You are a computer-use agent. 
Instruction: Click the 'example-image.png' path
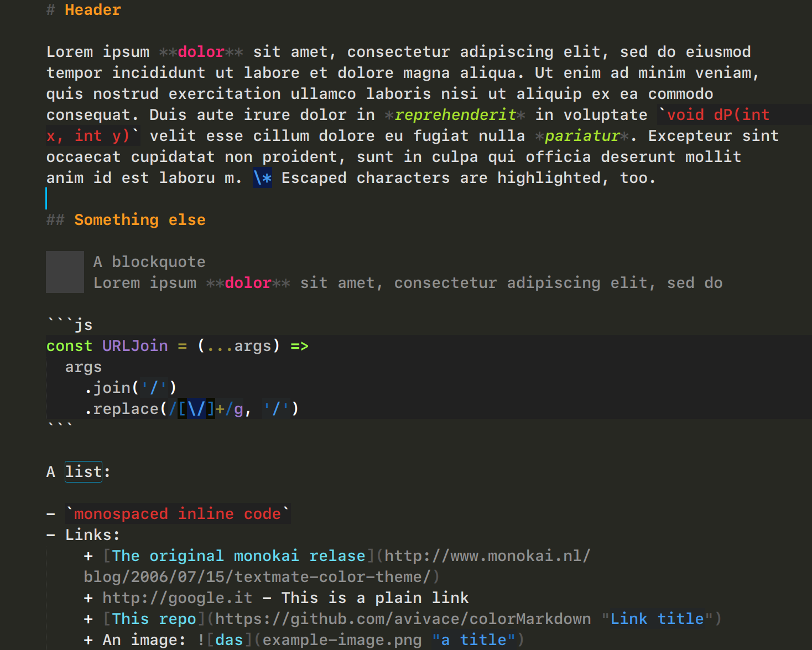click(342, 640)
